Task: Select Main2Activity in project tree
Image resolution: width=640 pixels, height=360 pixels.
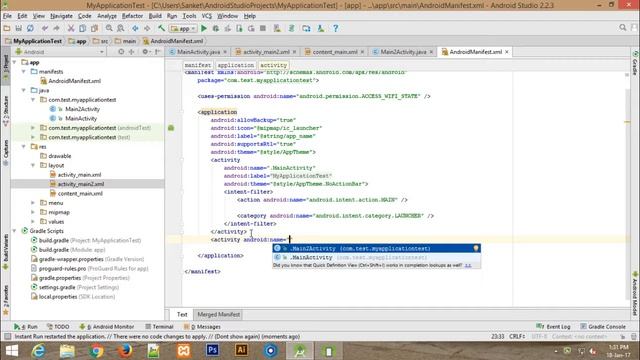Action: coord(82,109)
